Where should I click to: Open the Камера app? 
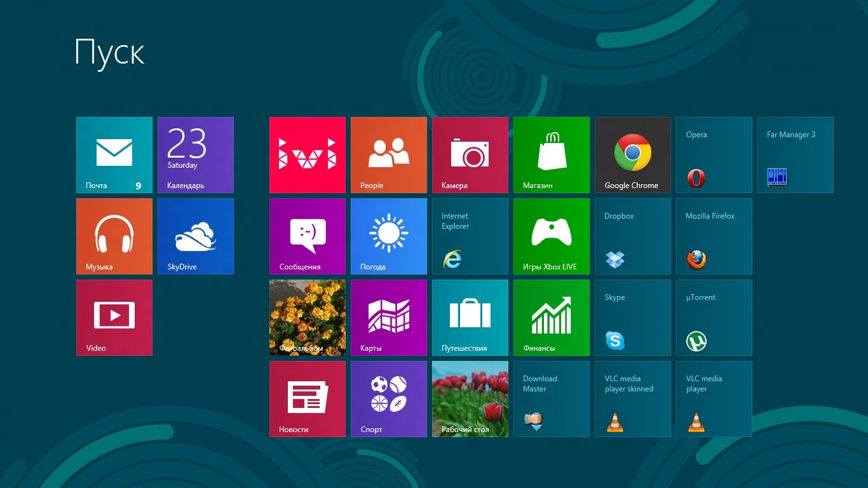point(470,154)
